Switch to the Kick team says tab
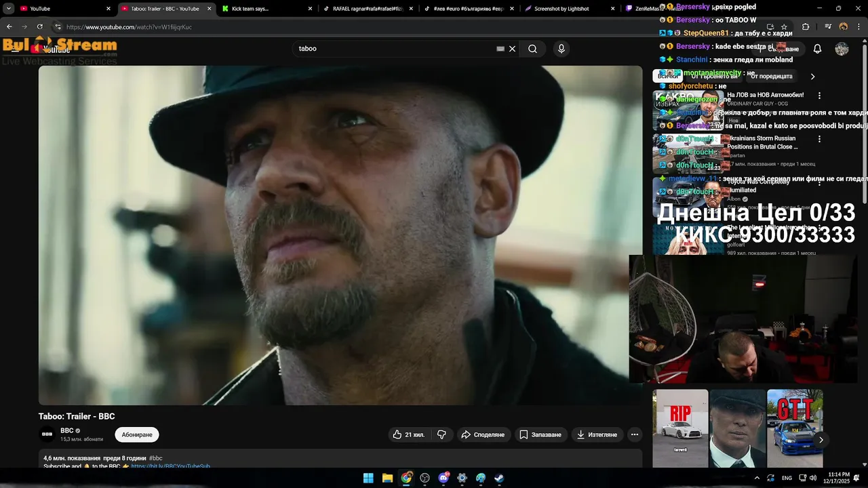The image size is (868, 488). tap(267, 9)
